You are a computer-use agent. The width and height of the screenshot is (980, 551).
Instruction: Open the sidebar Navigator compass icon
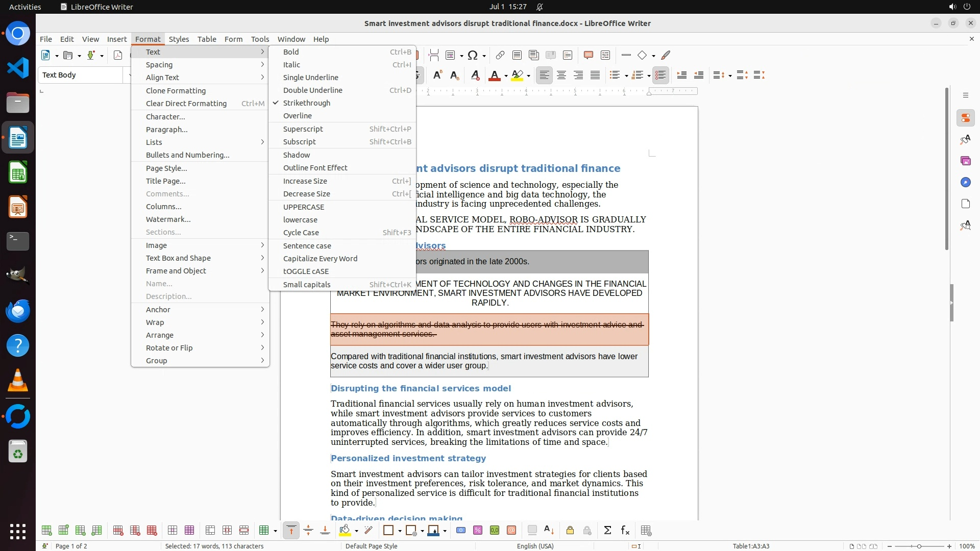click(x=965, y=183)
